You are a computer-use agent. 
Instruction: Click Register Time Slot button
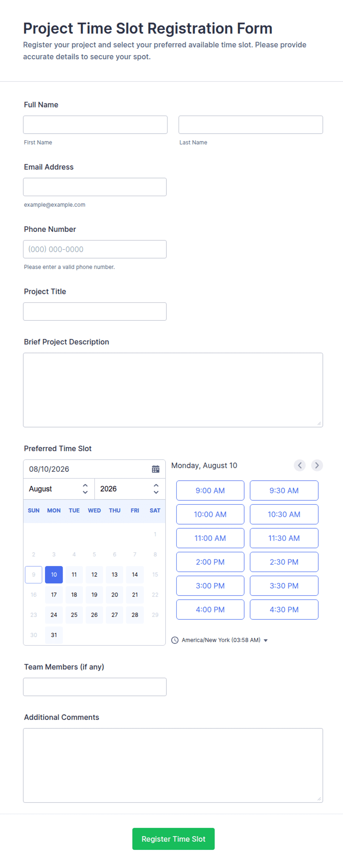173,839
